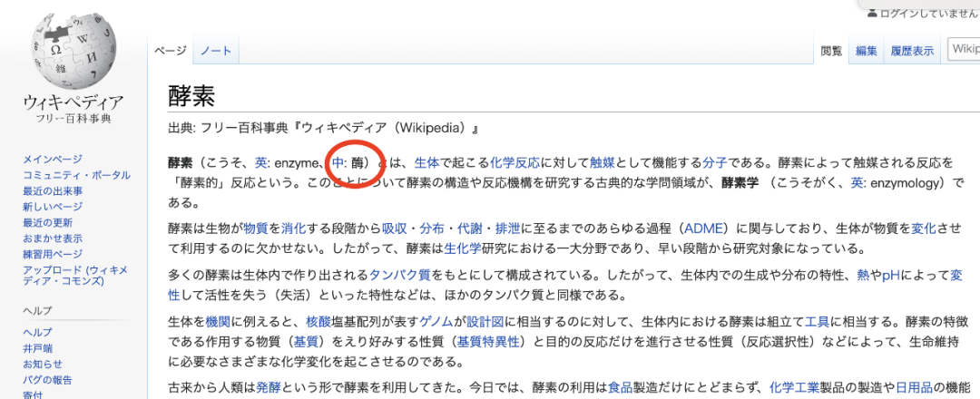Follow the ADME link
The height and width of the screenshot is (399, 980).
tap(704, 229)
